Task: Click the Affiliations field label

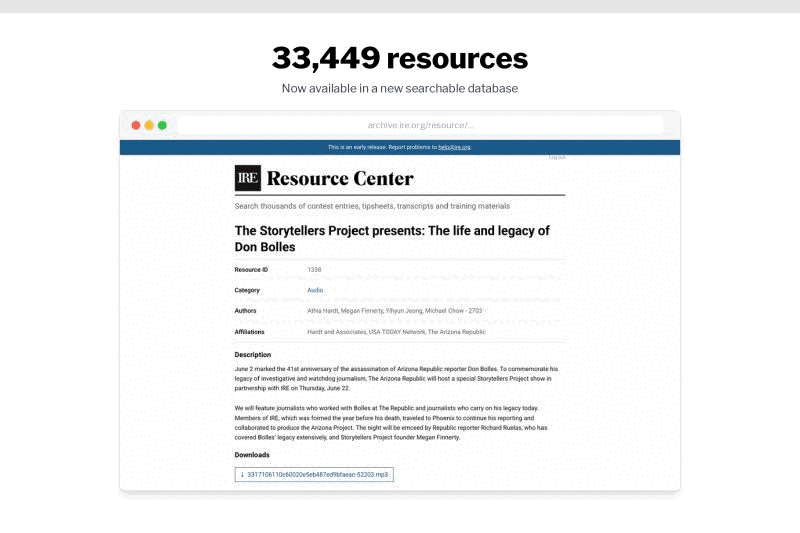Action: pyautogui.click(x=249, y=332)
